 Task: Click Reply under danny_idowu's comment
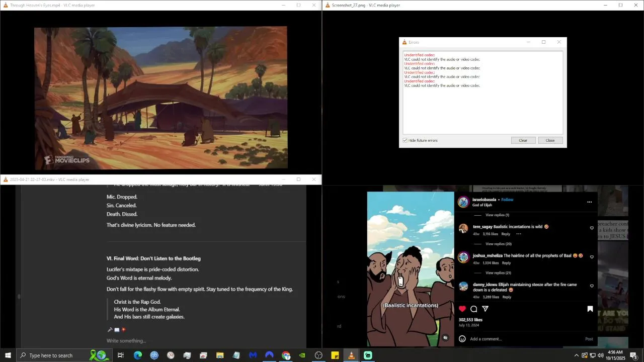pos(507,297)
